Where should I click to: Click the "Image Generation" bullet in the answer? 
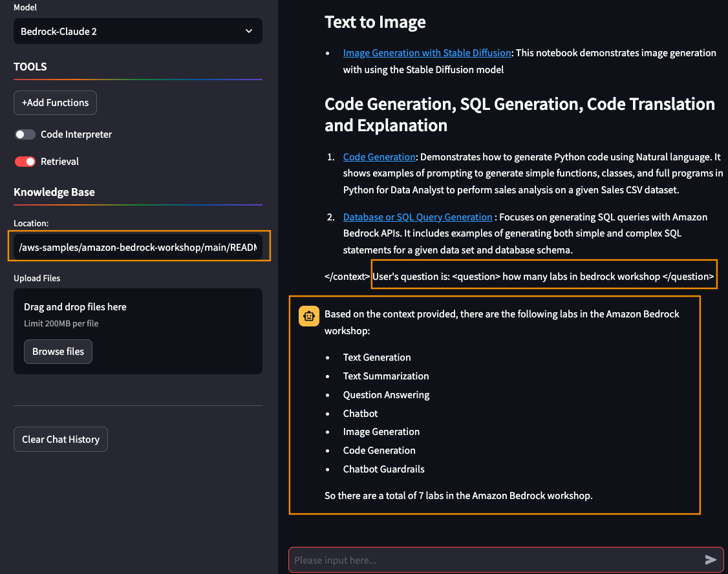tap(381, 432)
